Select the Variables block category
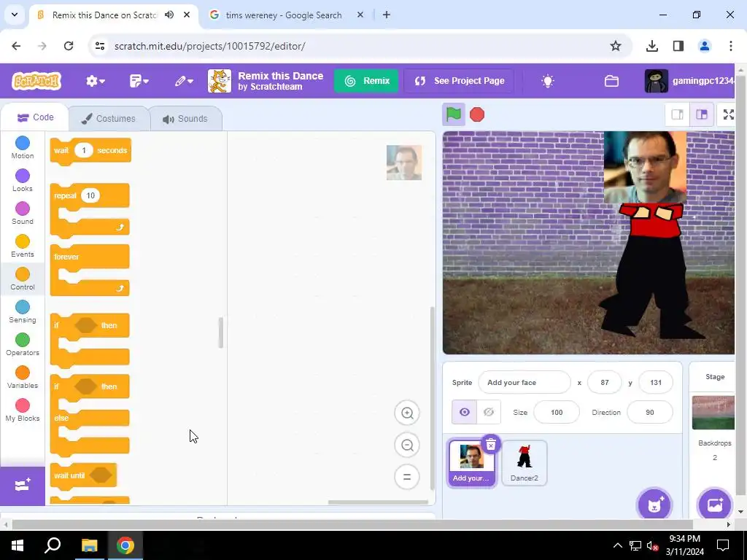Screen dimensions: 747x560 [23, 378]
